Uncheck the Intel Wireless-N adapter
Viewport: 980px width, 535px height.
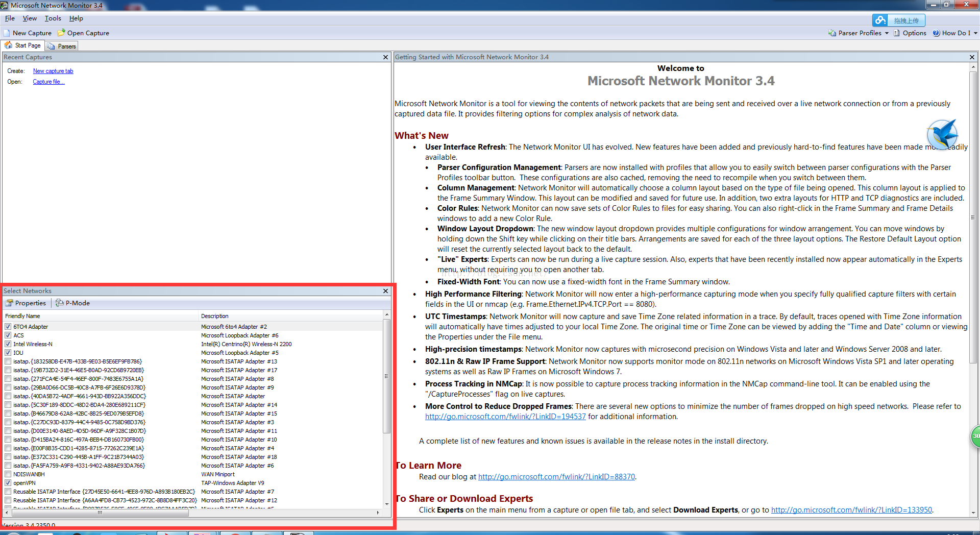tap(8, 344)
